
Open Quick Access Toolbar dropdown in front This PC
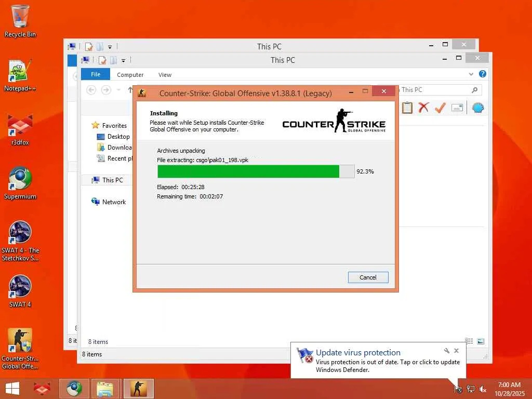(124, 61)
